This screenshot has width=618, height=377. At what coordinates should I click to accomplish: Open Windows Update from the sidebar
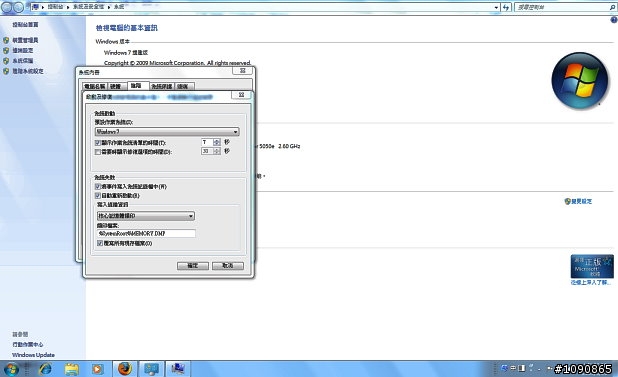[33, 355]
